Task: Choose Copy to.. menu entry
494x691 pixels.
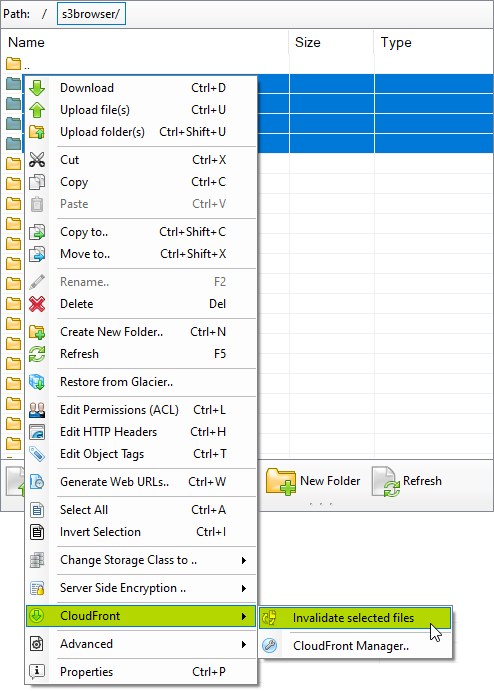Action: [141, 232]
